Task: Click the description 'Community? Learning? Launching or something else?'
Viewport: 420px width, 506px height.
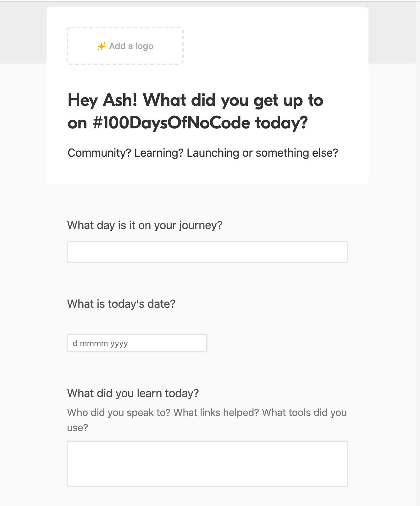Action: pyautogui.click(x=203, y=153)
